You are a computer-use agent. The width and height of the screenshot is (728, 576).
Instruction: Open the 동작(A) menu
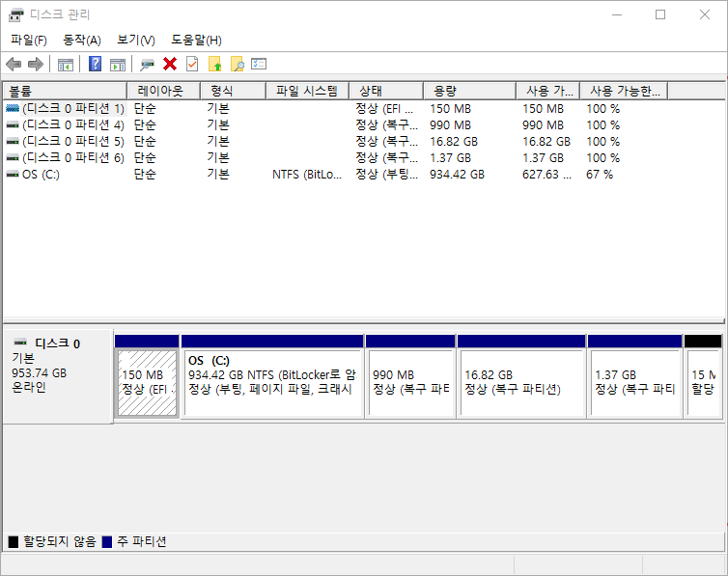coord(82,40)
